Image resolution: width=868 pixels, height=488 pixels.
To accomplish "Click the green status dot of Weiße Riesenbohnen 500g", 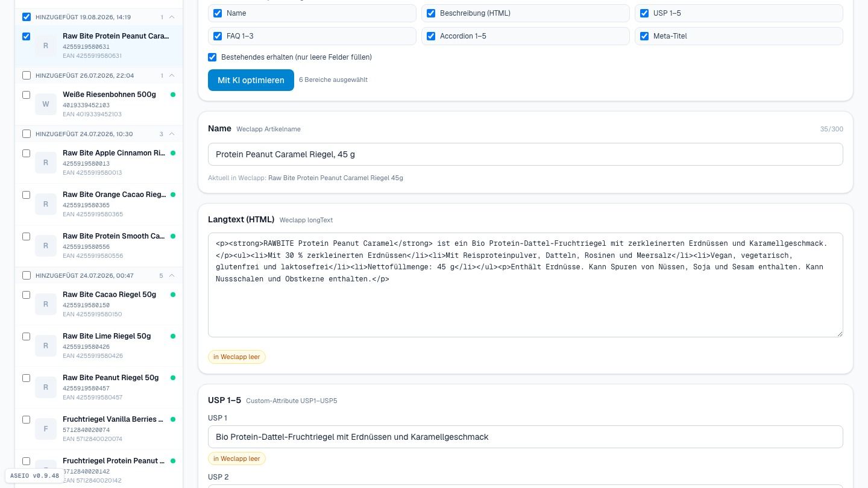I will [173, 95].
